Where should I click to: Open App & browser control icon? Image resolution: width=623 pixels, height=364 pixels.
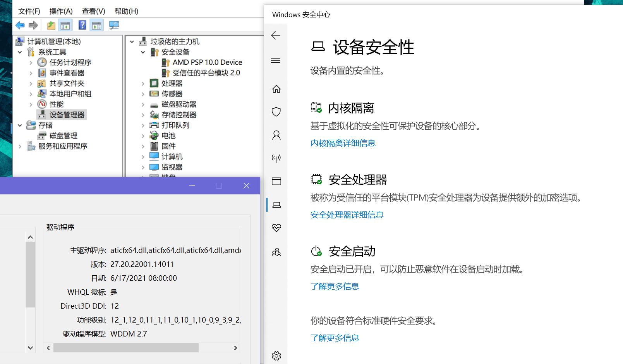[x=276, y=181]
